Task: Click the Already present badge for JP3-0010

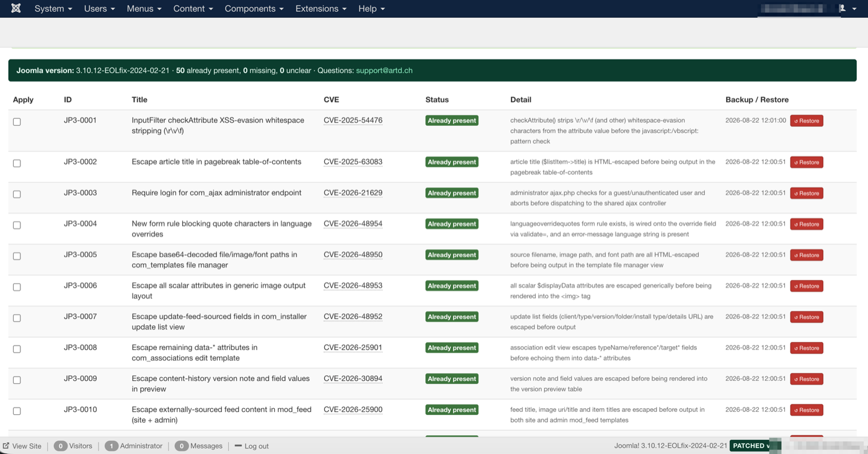Action: [x=452, y=410]
